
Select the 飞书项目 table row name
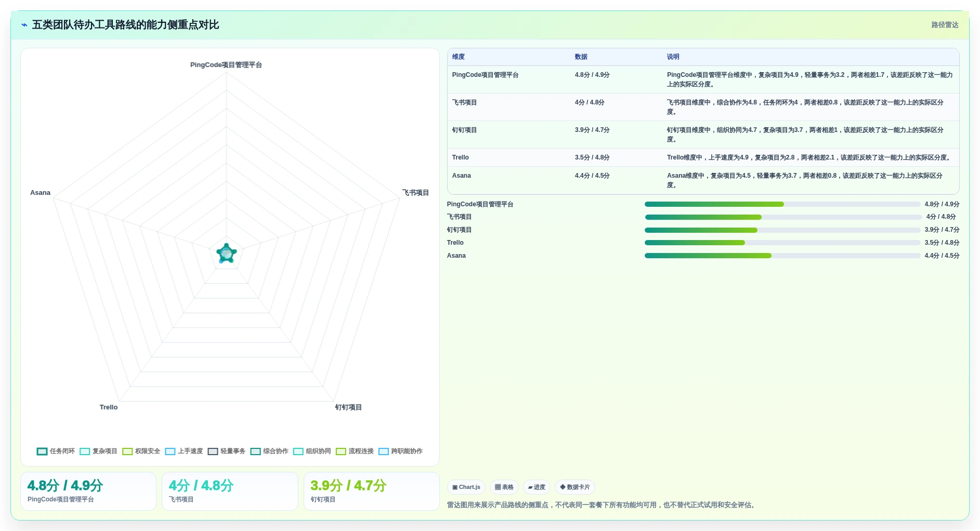[464, 102]
